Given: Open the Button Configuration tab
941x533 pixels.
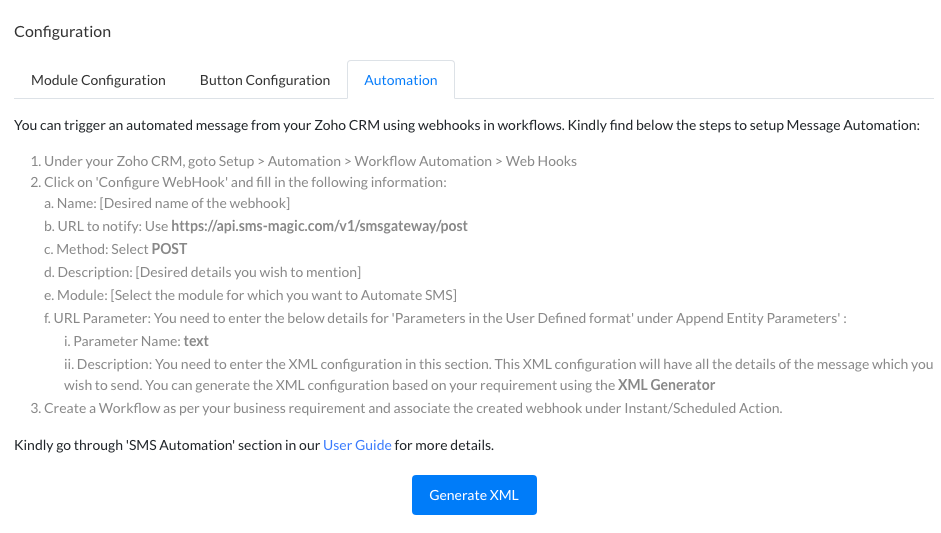Looking at the screenshot, I should (x=265, y=80).
